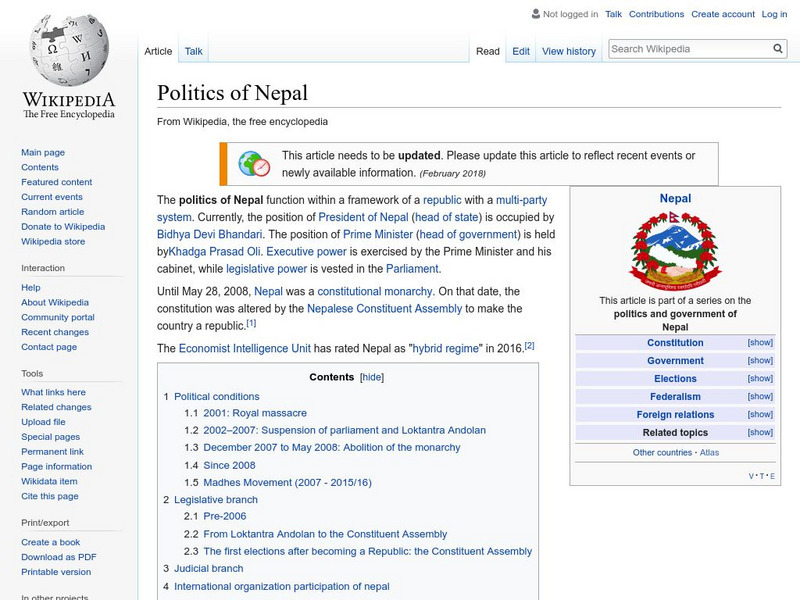This screenshot has height=600, width=800.
Task: Jump to Judicial branch section
Action: pyautogui.click(x=208, y=568)
